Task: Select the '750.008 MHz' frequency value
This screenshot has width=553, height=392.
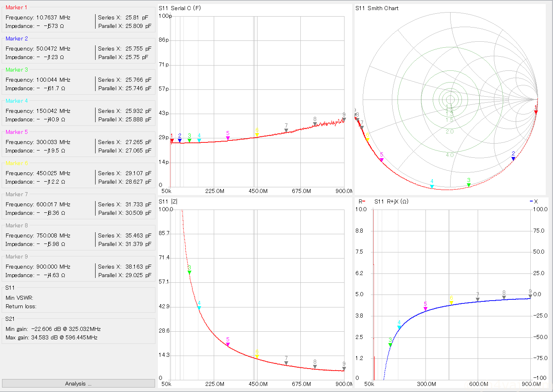Action: 53,235
